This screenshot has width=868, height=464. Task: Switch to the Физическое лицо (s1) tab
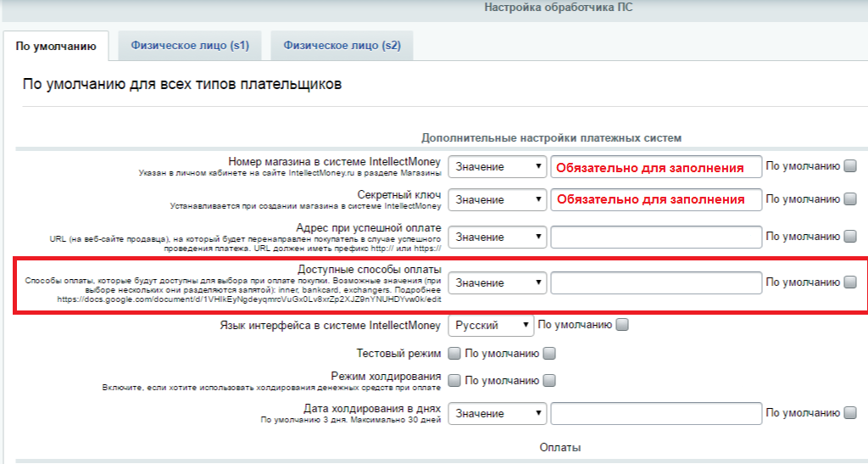(189, 45)
